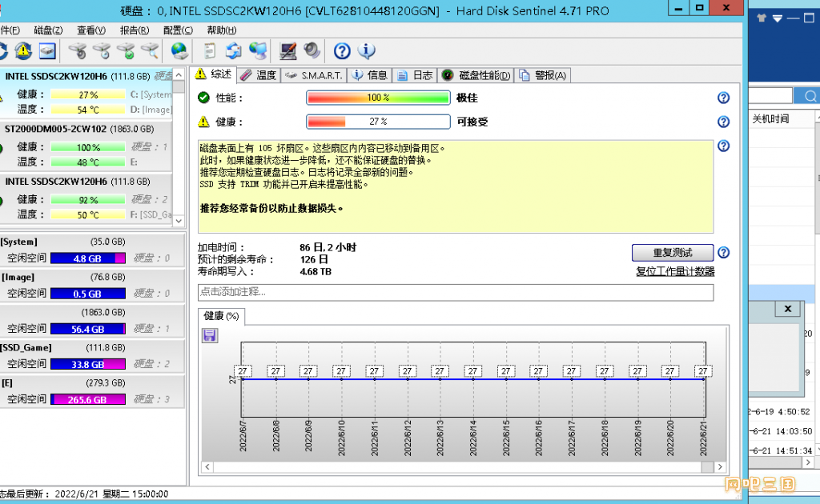The image size is (820, 504).
Task: Click the 2022/6/7 data point labeled 27
Action: [243, 371]
